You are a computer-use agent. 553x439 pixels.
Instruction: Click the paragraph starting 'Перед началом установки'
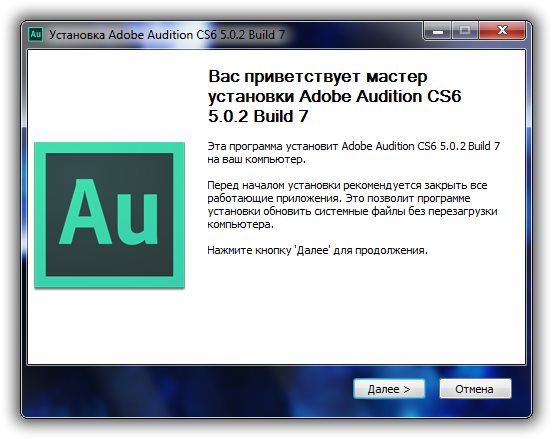[x=352, y=205]
